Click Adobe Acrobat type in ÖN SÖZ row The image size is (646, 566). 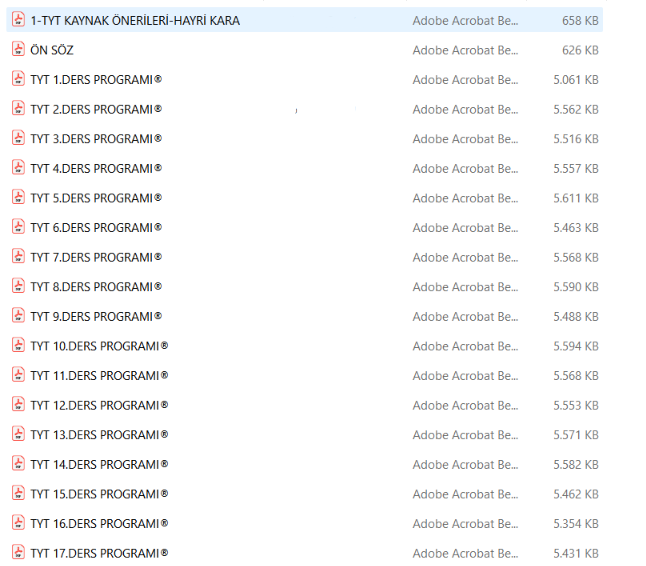pos(466,50)
